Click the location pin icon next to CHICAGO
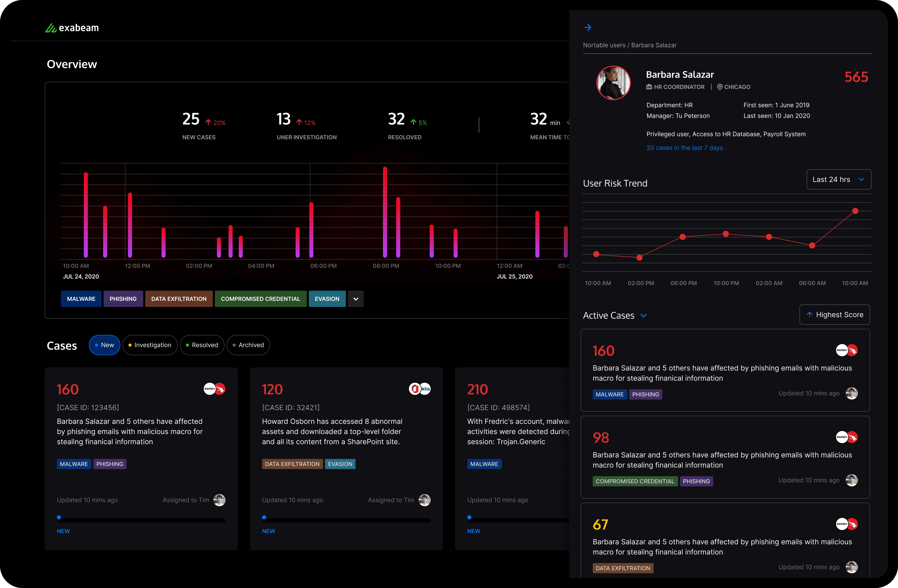This screenshot has height=588, width=898. pyautogui.click(x=719, y=87)
